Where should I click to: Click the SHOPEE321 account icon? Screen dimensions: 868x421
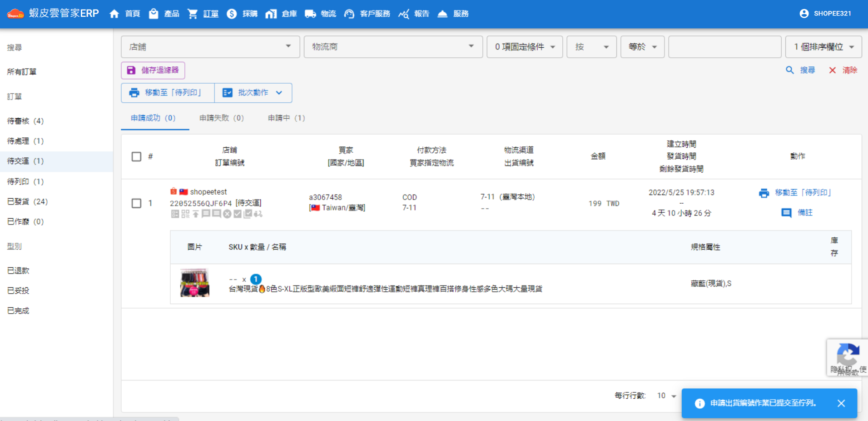pos(804,14)
